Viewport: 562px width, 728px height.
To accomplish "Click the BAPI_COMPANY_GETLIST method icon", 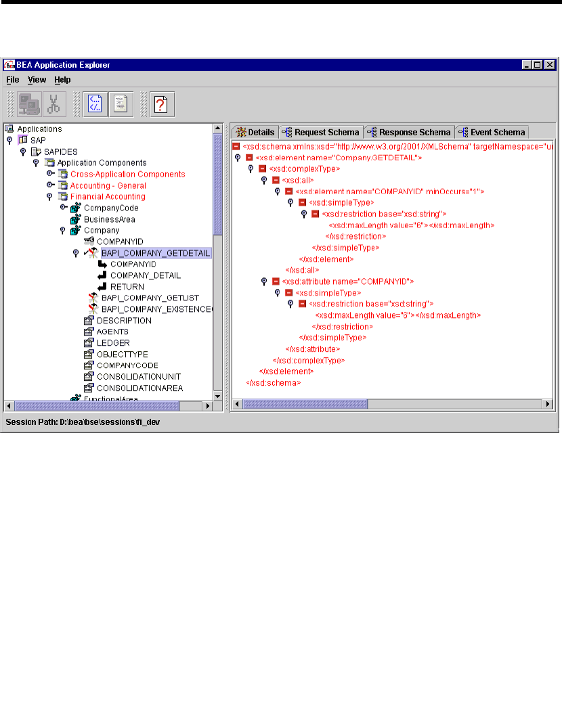I will (93, 298).
